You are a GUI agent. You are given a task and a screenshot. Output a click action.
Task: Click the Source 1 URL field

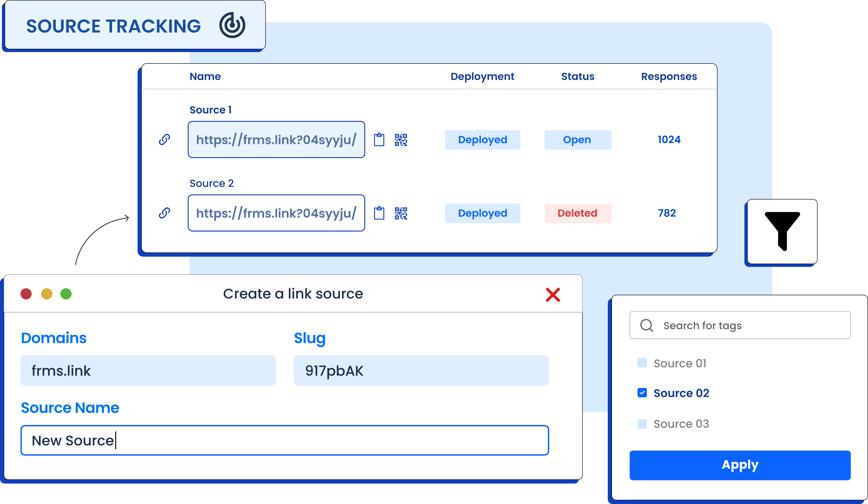click(x=276, y=140)
